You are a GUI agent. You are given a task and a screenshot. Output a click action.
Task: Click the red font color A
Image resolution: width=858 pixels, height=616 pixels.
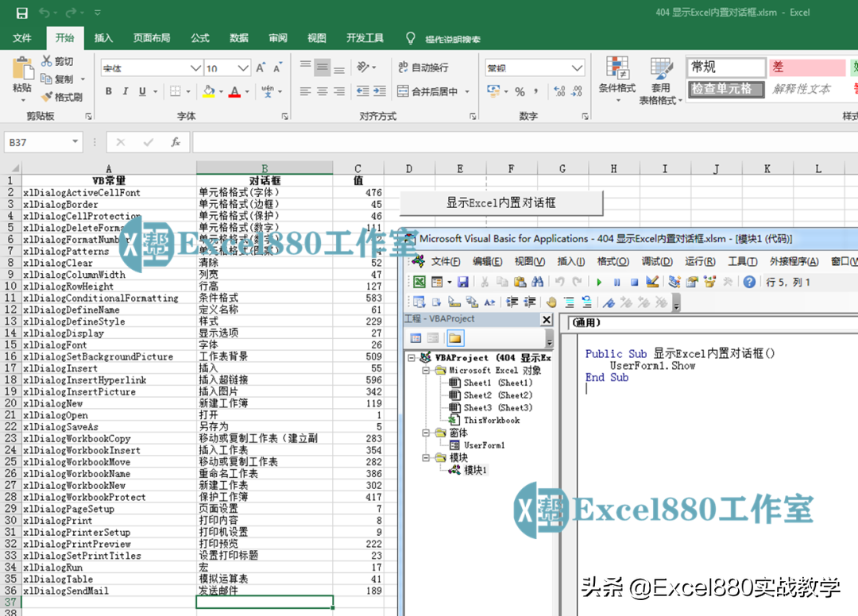234,91
